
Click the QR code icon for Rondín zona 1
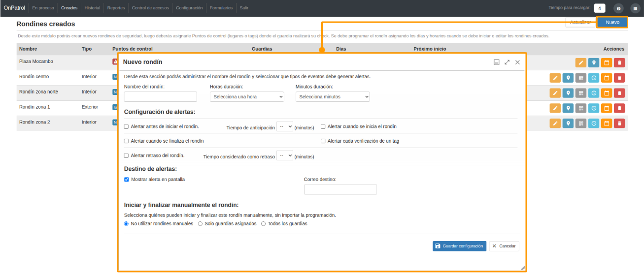(x=581, y=108)
